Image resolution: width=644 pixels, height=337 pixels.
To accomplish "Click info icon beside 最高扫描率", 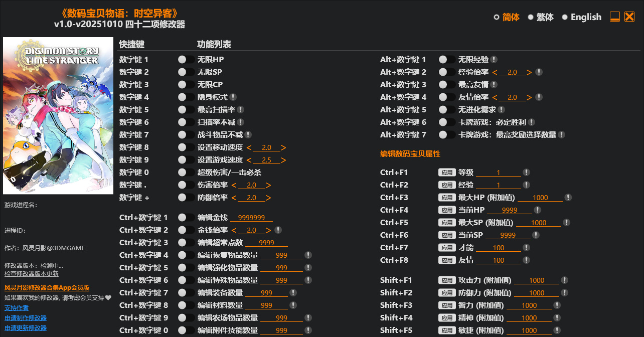I will coord(241,110).
